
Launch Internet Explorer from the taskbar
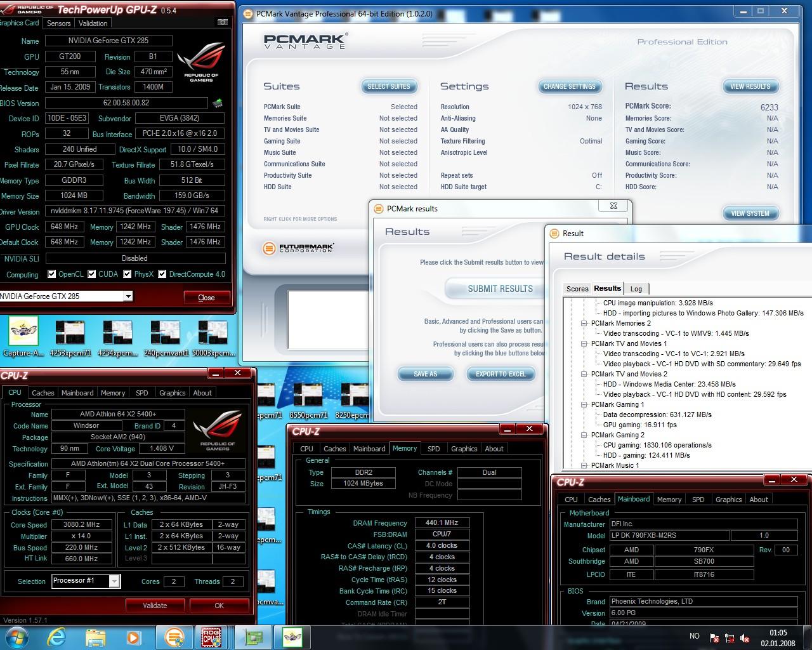tap(58, 637)
